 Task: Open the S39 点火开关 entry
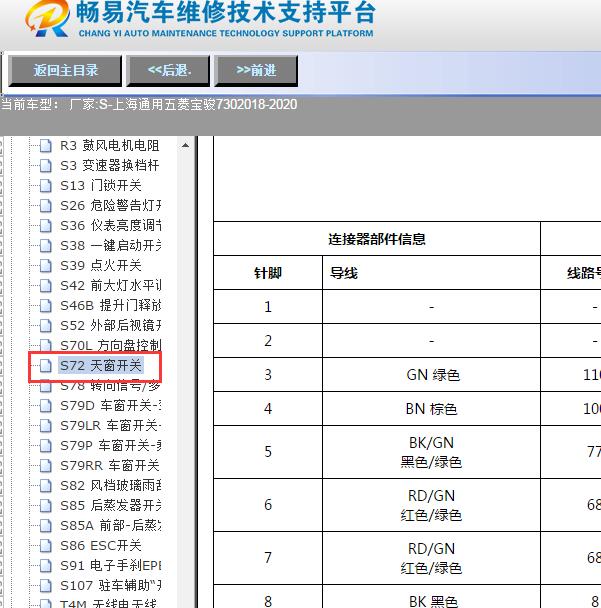101,266
